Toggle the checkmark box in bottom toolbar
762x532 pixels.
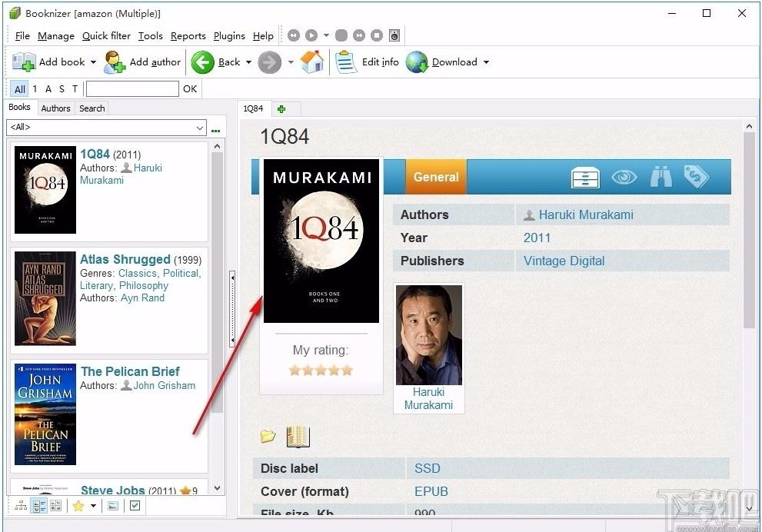pyautogui.click(x=135, y=506)
